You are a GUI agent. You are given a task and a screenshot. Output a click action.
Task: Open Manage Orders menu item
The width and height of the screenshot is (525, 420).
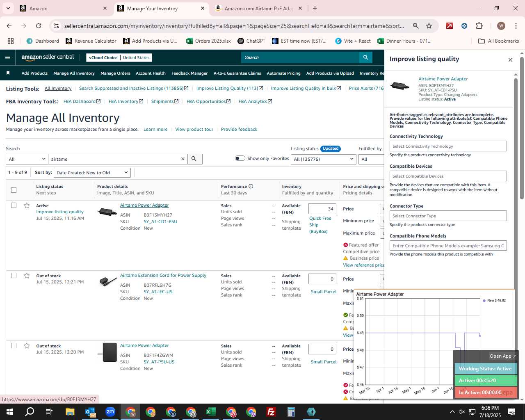coord(115,73)
